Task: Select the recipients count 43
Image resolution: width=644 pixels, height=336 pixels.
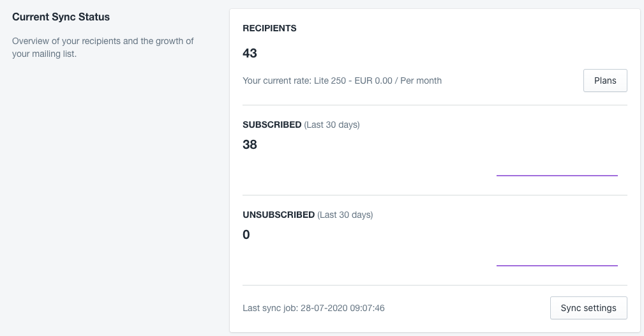Action: pyautogui.click(x=250, y=54)
